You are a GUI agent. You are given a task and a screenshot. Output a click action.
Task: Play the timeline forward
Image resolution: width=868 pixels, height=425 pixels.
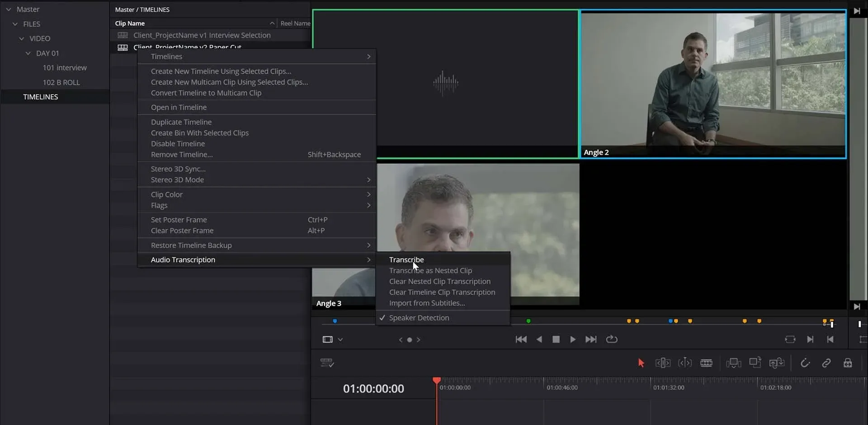pyautogui.click(x=573, y=340)
